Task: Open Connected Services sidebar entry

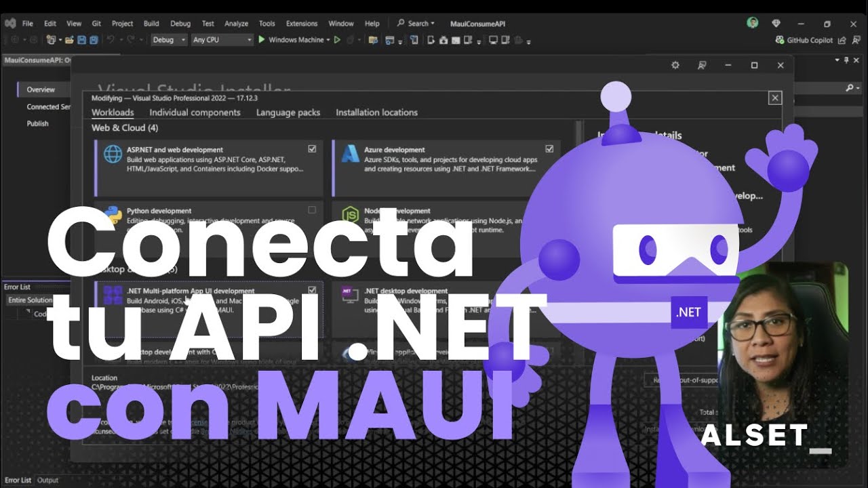Action: coord(48,106)
